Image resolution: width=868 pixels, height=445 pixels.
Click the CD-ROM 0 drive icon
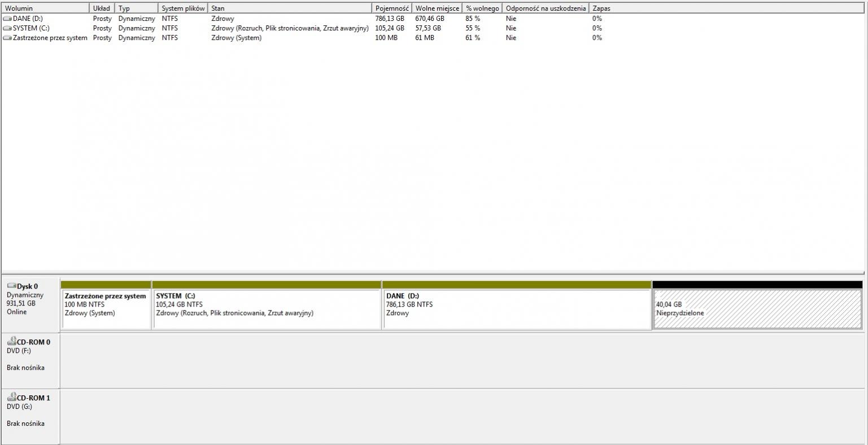pyautogui.click(x=11, y=342)
